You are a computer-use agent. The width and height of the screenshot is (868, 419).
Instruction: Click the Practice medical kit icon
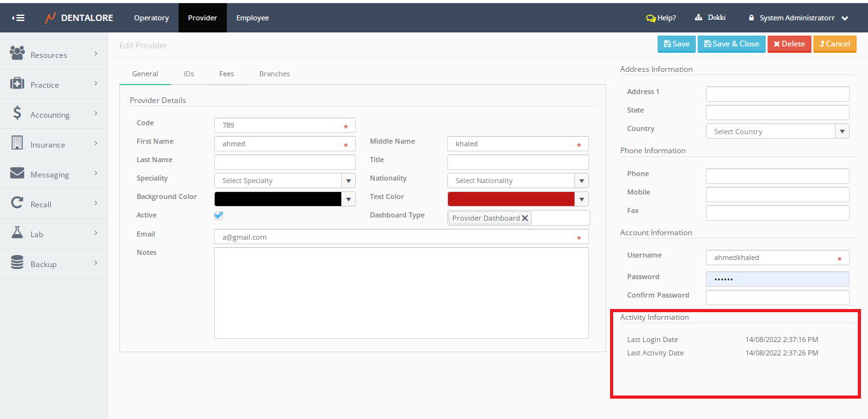click(17, 84)
